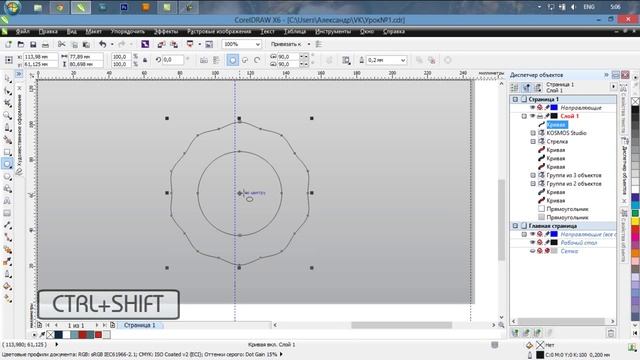Image resolution: width=640 pixels, height=360 pixels.
Task: Paste from clipboard using the paste icon
Action: 86,44
